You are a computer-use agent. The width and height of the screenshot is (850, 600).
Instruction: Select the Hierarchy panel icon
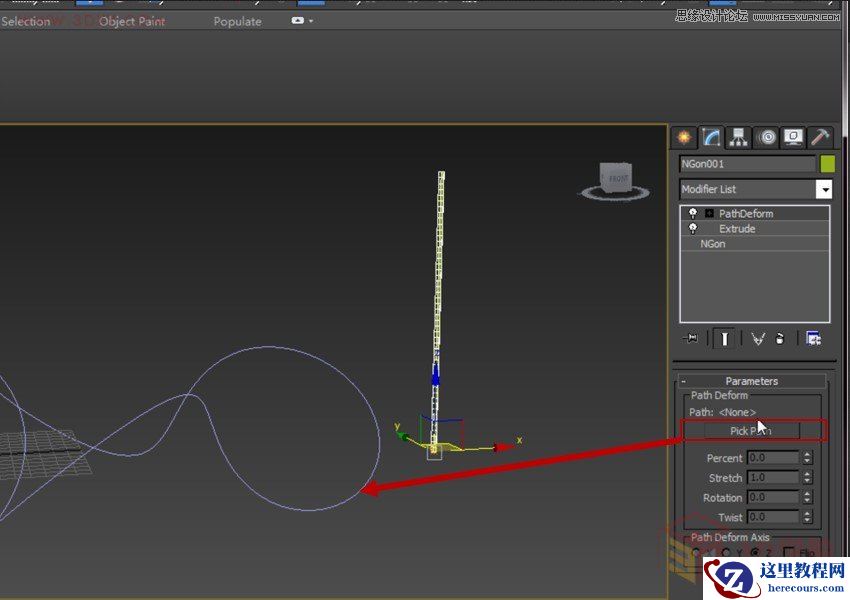pyautogui.click(x=737, y=138)
